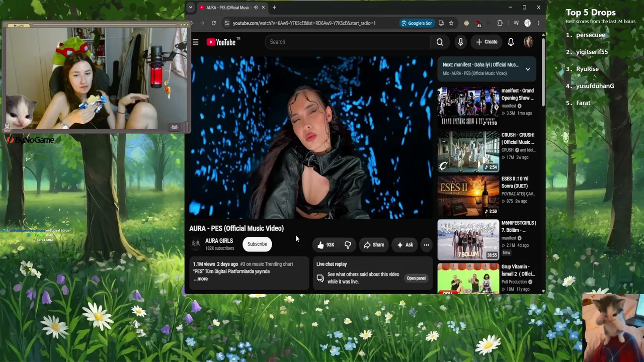Screen dimensions: 644x362
Task: Open the YouTube guide hamburger menu
Action: 196,42
